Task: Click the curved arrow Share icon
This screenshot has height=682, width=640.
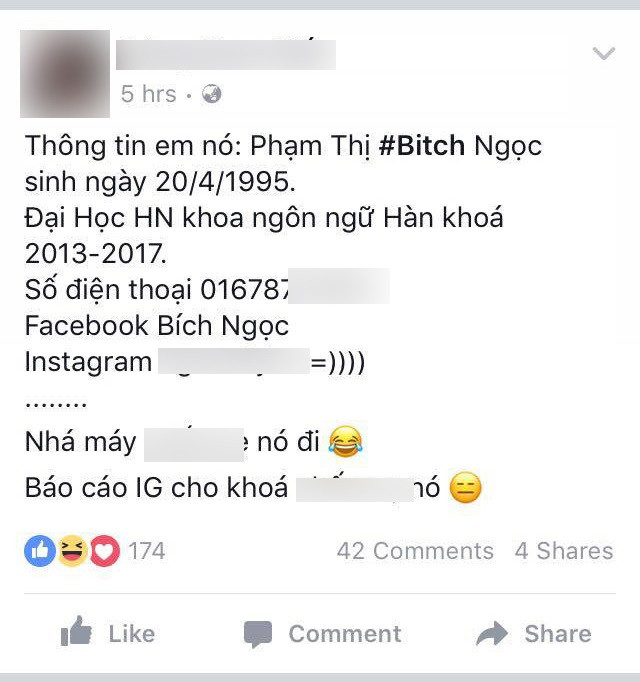Action: (x=492, y=633)
